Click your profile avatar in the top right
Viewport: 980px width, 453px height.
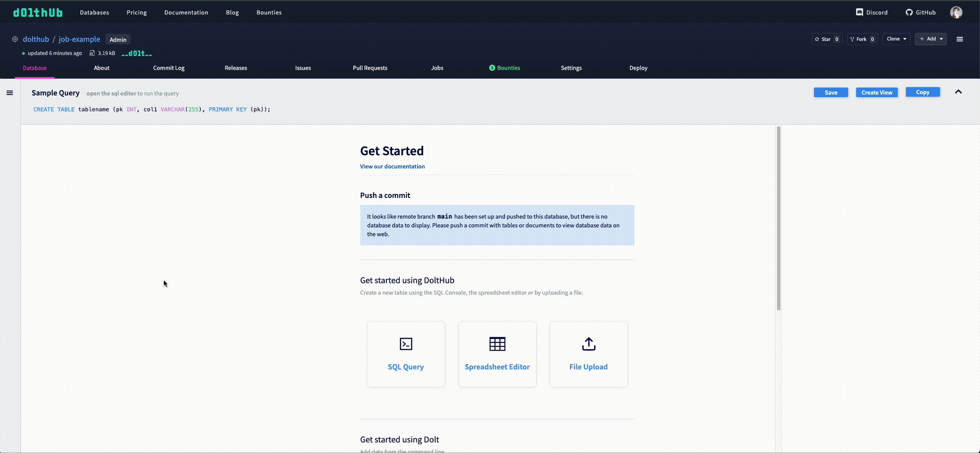click(x=956, y=12)
